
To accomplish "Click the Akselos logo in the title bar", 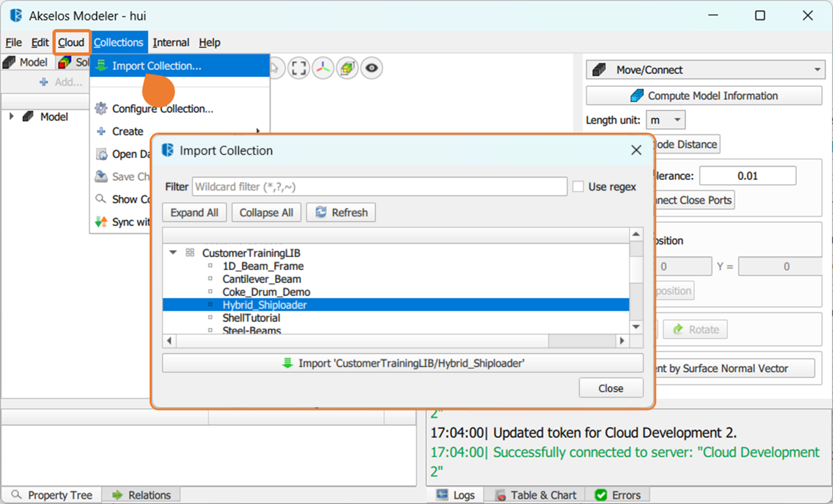I will click(16, 15).
